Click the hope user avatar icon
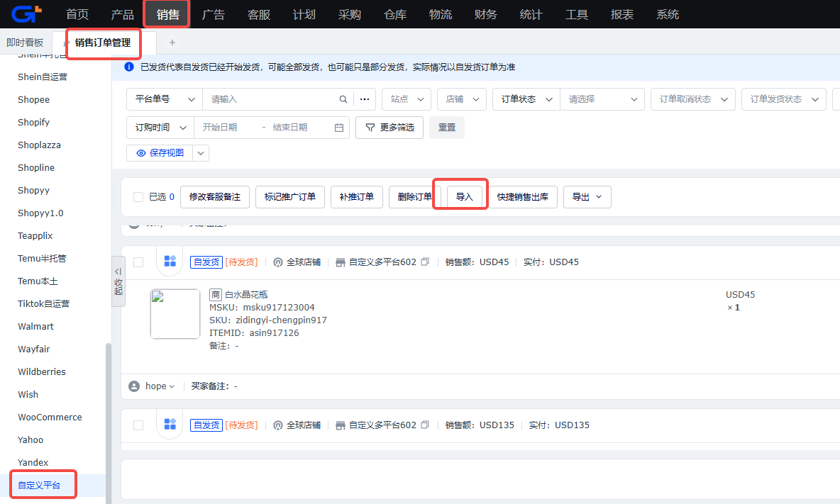 pyautogui.click(x=135, y=386)
